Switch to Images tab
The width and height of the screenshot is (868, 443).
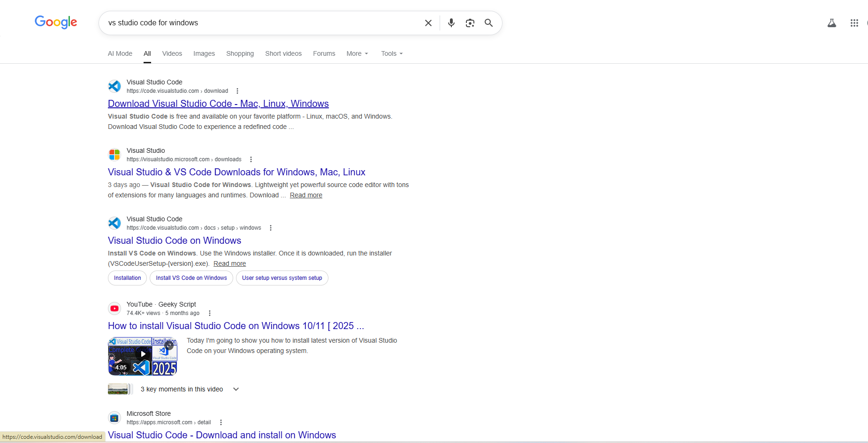tap(204, 53)
